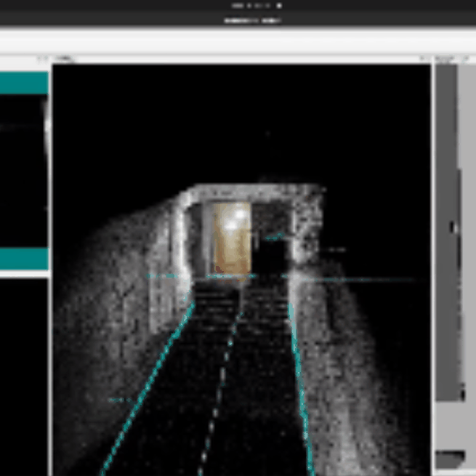
Task: Click the small cyan label on left wall
Action: tap(160, 276)
